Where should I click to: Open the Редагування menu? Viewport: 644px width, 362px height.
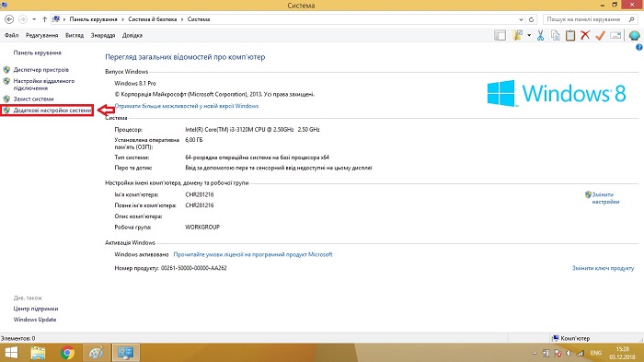42,35
